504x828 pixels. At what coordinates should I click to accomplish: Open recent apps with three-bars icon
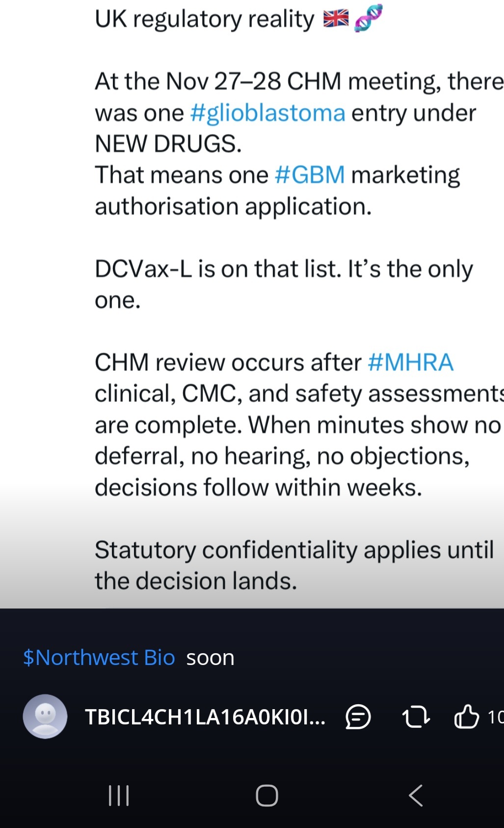pos(118,795)
